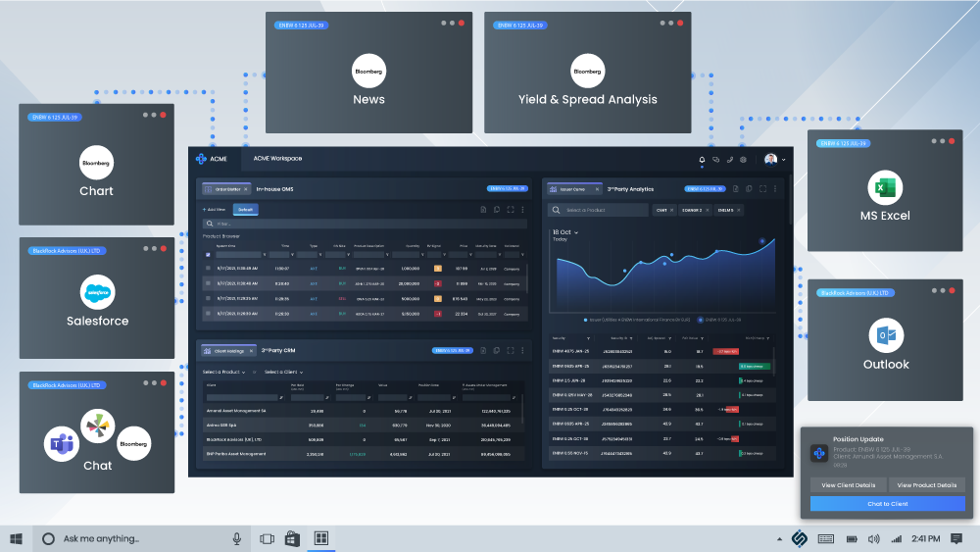Remove the ENELM 5 chip in analytics filter

(x=738, y=210)
